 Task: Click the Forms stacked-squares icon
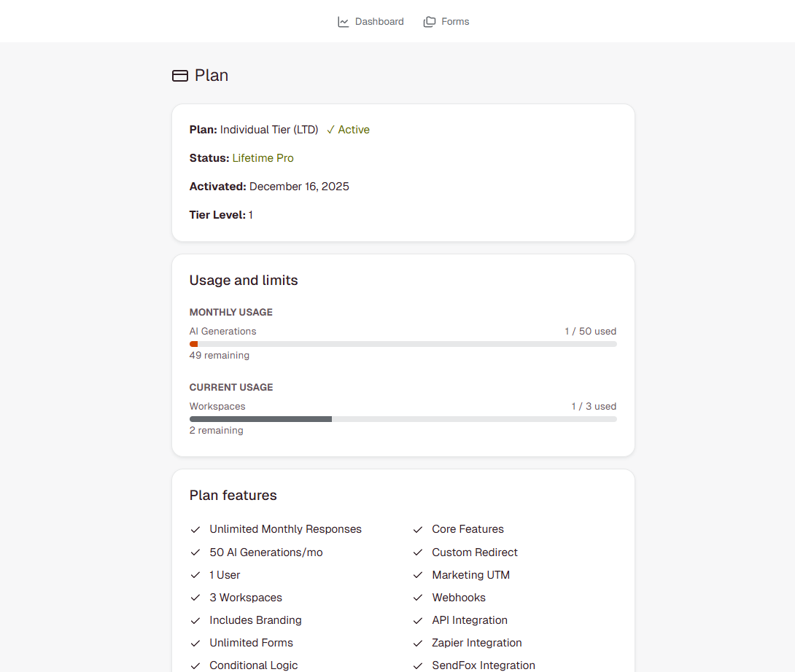click(429, 21)
